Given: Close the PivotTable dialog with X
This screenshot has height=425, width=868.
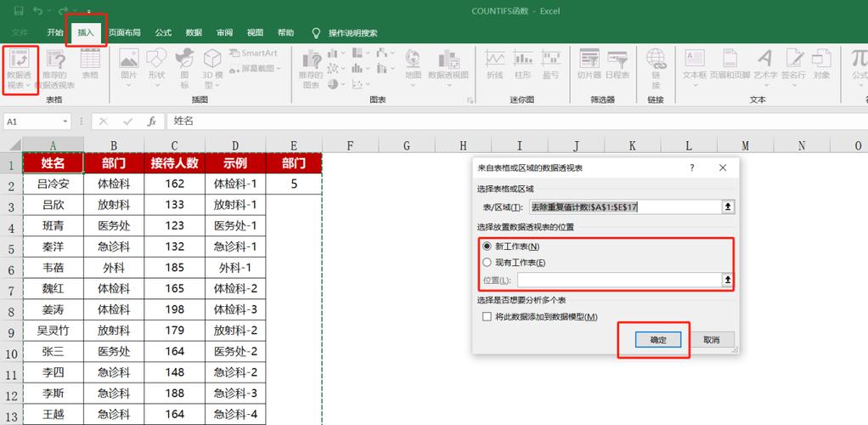Looking at the screenshot, I should pos(723,168).
